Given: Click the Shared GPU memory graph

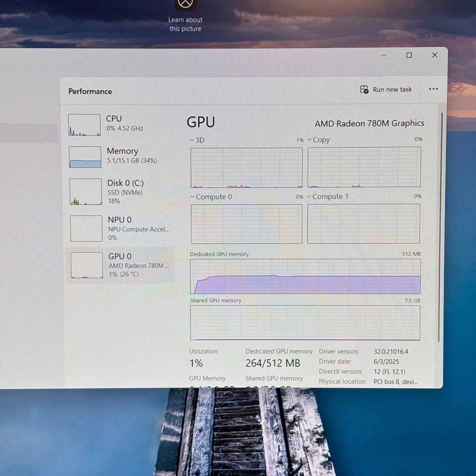Looking at the screenshot, I should [x=305, y=323].
